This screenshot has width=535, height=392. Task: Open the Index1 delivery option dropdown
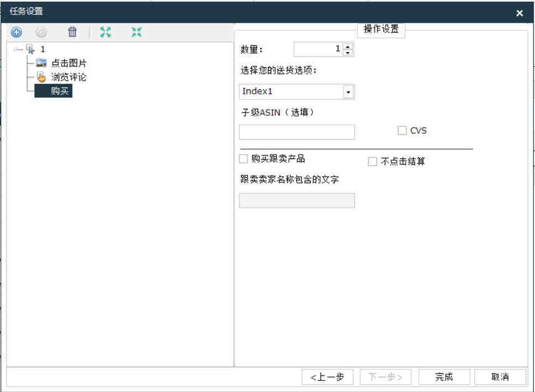pos(348,92)
